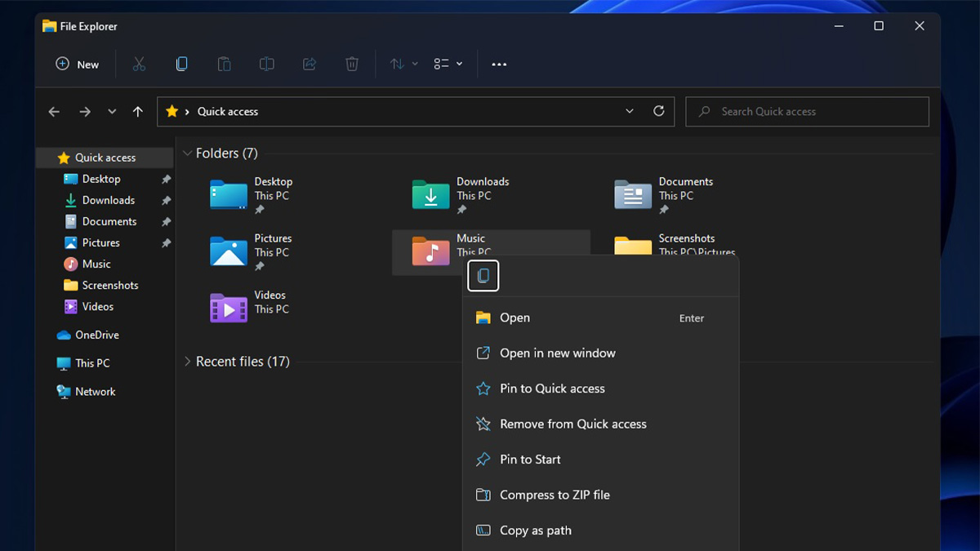The height and width of the screenshot is (551, 980).
Task: Click the Rename icon in the toolbar
Action: 266,64
